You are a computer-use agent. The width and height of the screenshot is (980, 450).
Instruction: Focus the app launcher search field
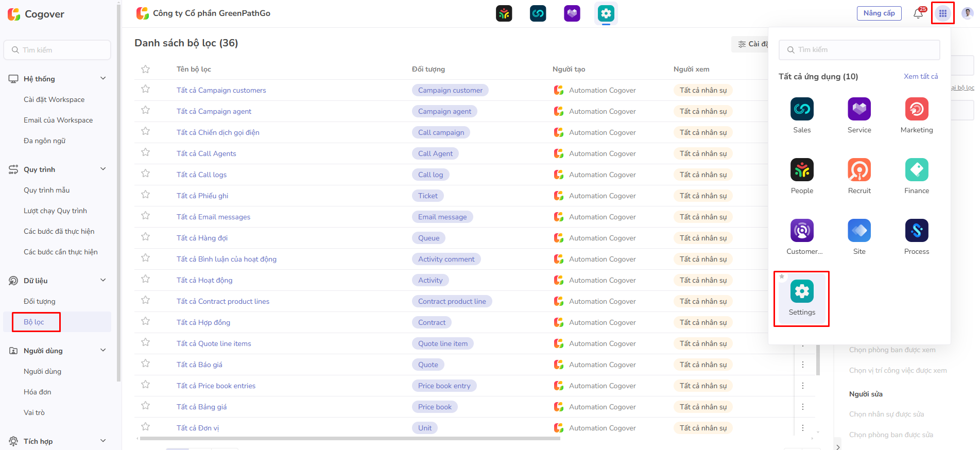[859, 49]
